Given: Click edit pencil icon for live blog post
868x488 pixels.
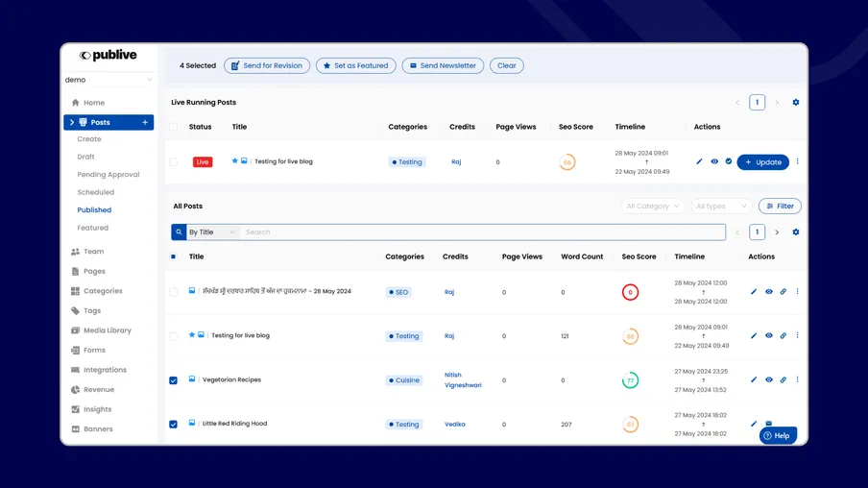Looking at the screenshot, I should click(x=699, y=162).
